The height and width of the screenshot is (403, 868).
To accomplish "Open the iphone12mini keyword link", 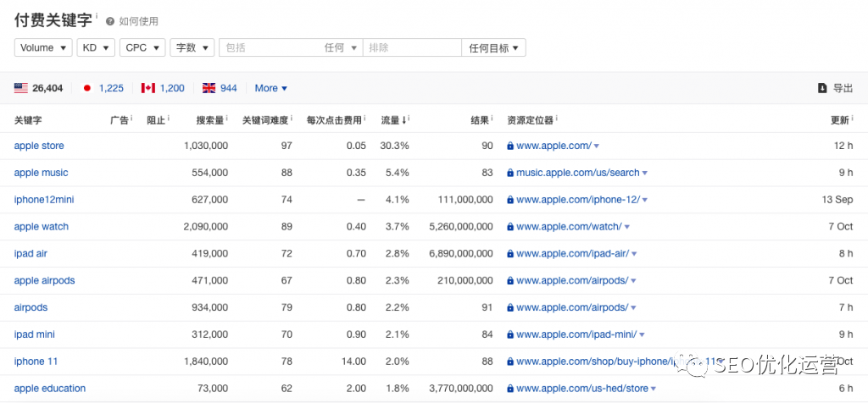I will pos(44,200).
